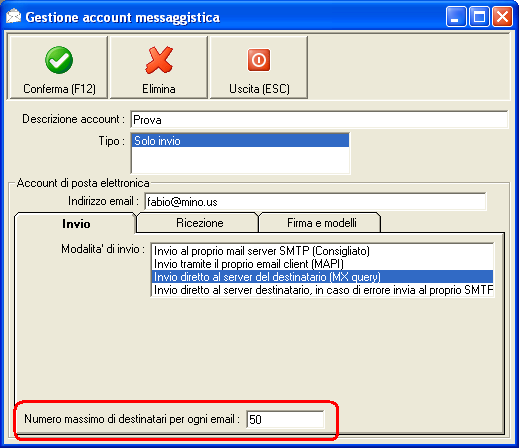The height and width of the screenshot is (448, 519).
Task: Click the envelope icon in title bar
Action: pos(13,16)
